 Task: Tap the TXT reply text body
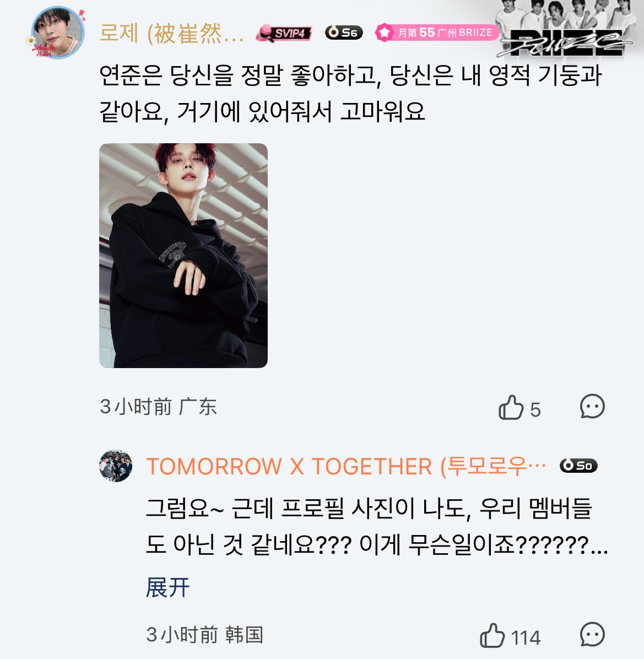[377, 527]
